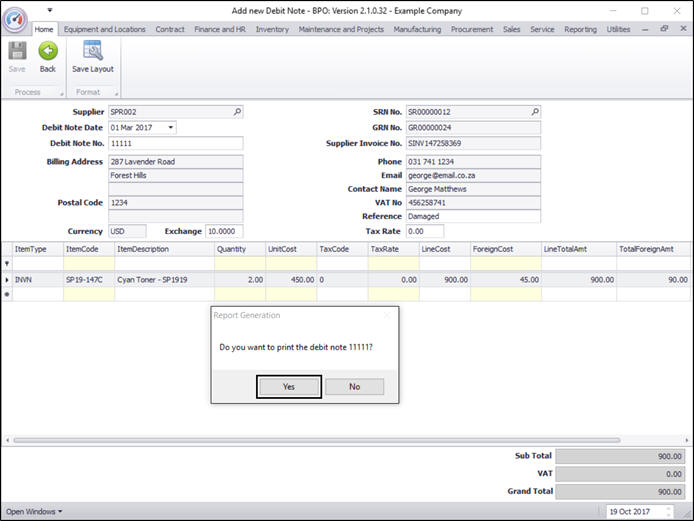Select the INVN row indicator arrow

tap(7, 280)
